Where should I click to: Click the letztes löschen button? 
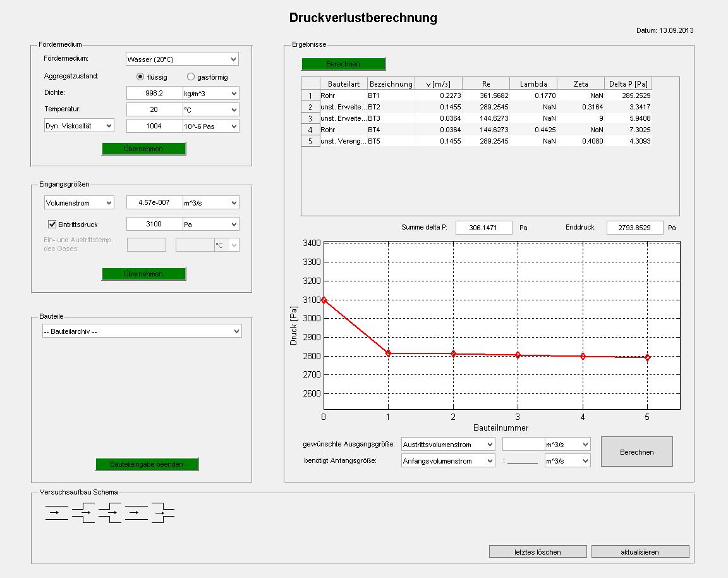tap(537, 551)
